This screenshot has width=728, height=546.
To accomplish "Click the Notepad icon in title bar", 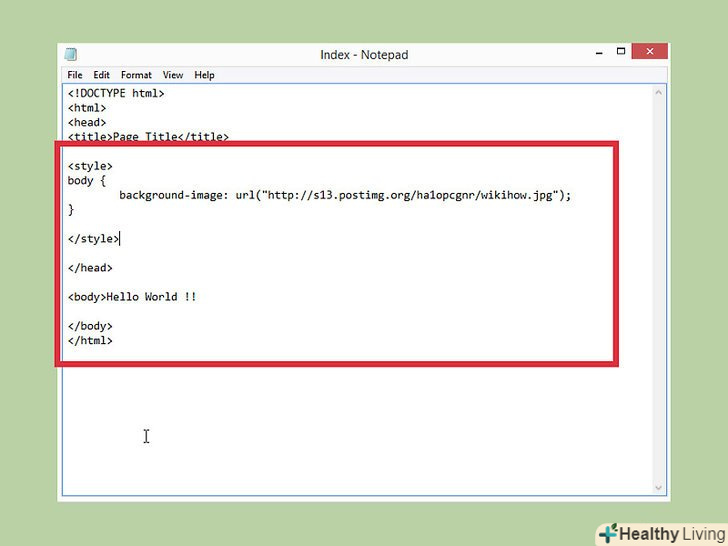I will click(x=71, y=55).
